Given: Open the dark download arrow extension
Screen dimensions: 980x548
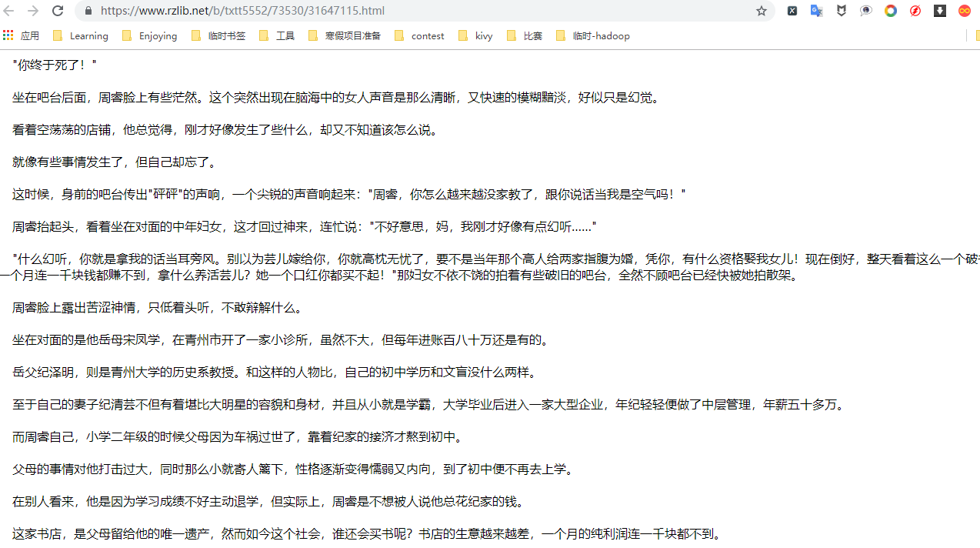Looking at the screenshot, I should (939, 11).
